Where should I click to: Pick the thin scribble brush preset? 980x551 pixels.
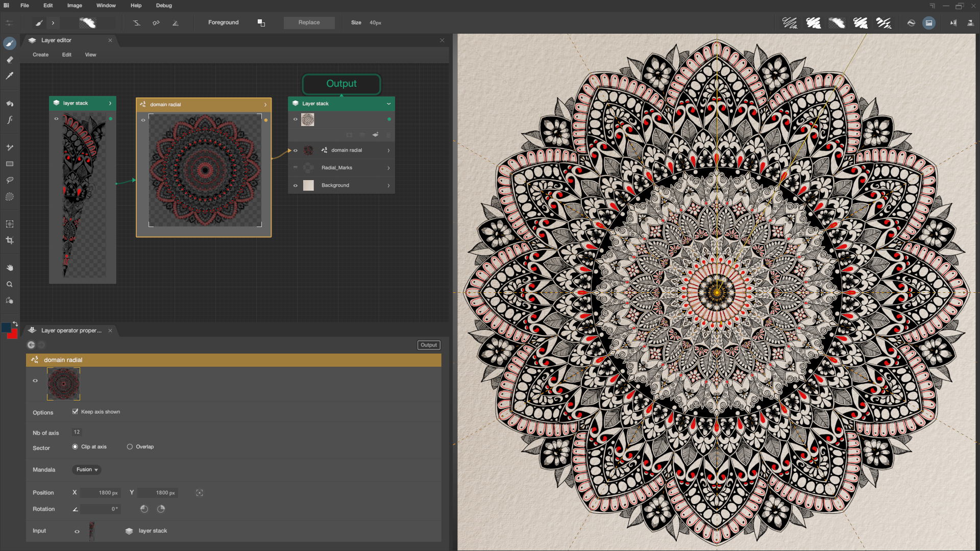tap(790, 22)
